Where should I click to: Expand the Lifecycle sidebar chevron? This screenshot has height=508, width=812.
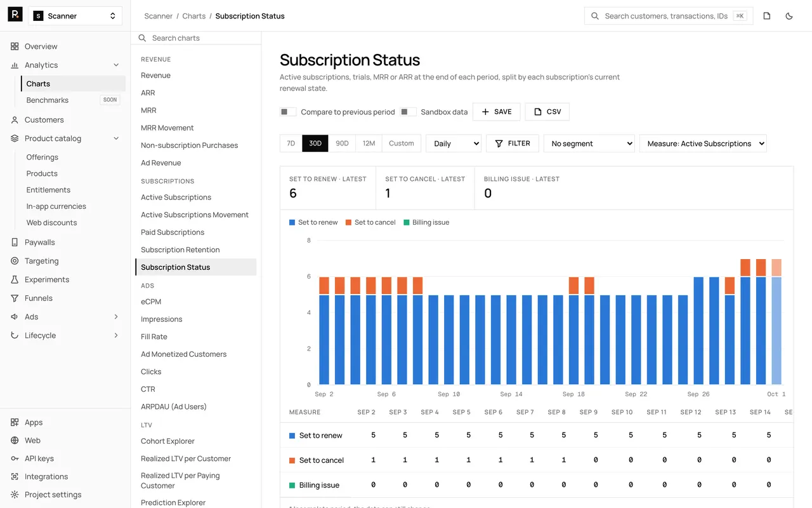click(116, 335)
